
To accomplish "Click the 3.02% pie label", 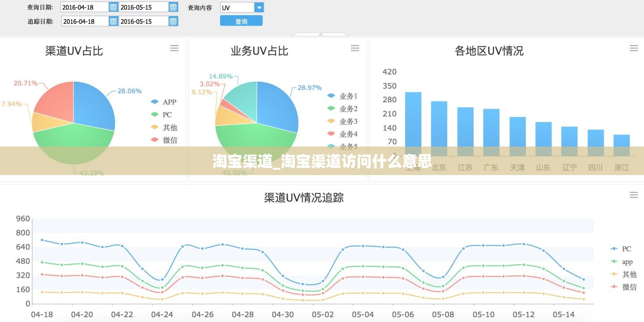I will (x=209, y=84).
